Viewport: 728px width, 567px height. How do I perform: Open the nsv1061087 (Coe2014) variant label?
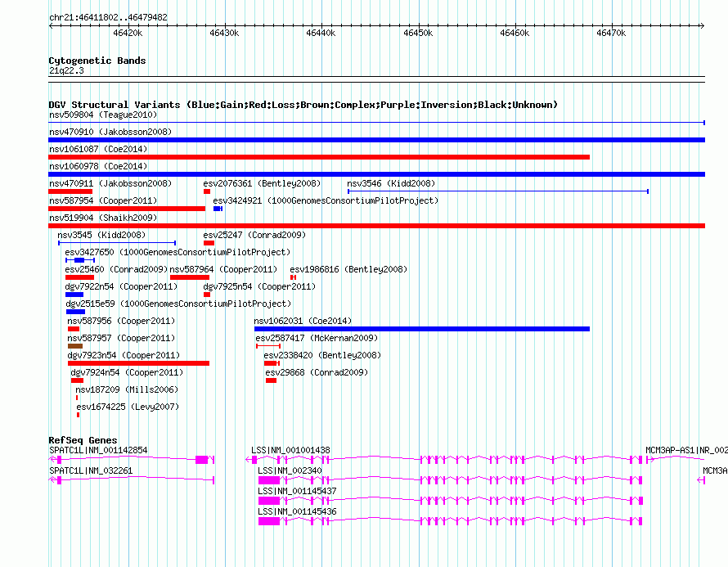point(98,149)
